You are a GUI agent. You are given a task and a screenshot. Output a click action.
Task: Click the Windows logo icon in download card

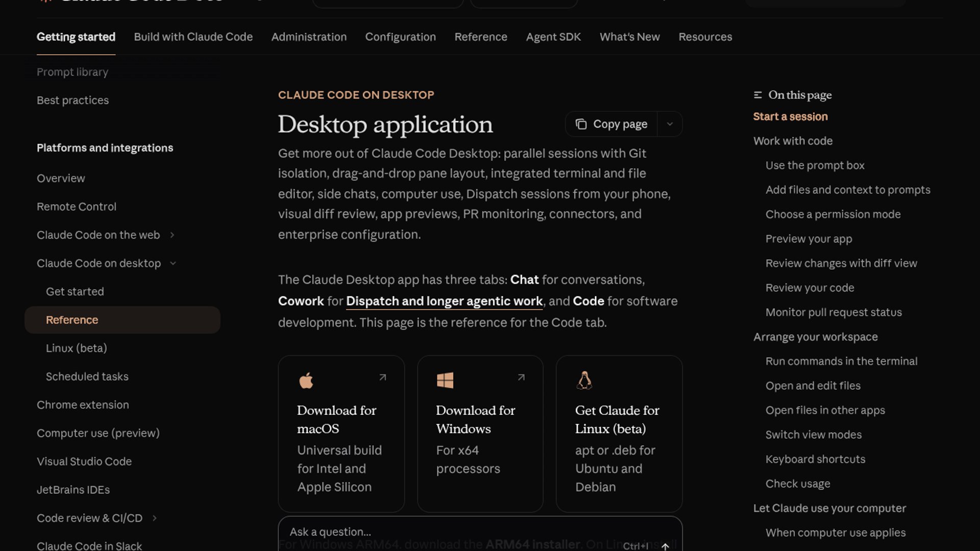(x=445, y=380)
